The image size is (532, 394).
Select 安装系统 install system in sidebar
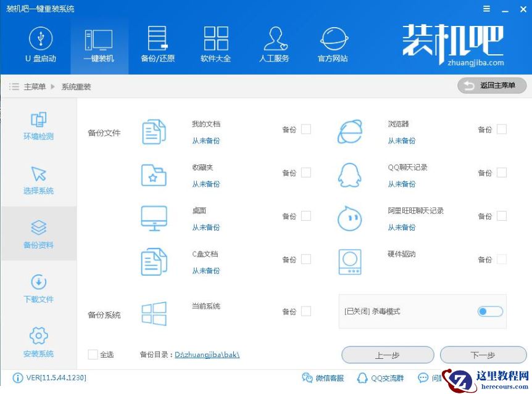pos(38,342)
